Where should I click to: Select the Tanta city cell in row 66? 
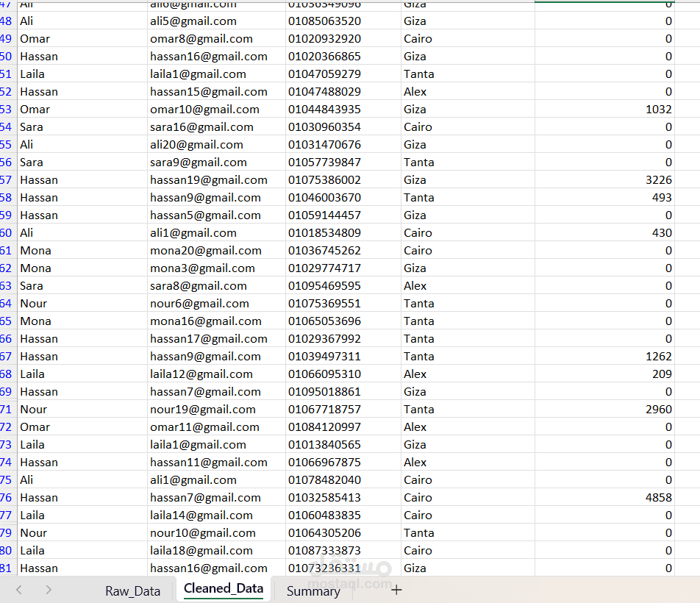(468, 339)
